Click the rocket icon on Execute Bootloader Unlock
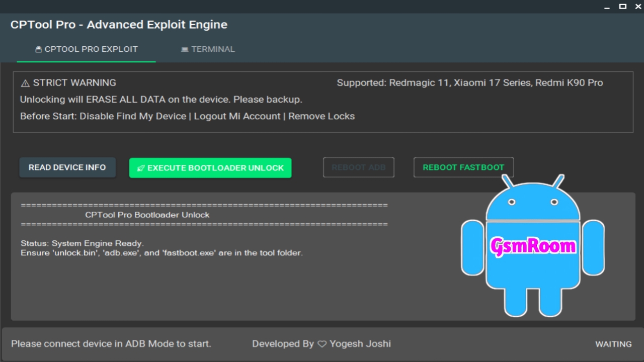This screenshot has height=362, width=644. [141, 168]
